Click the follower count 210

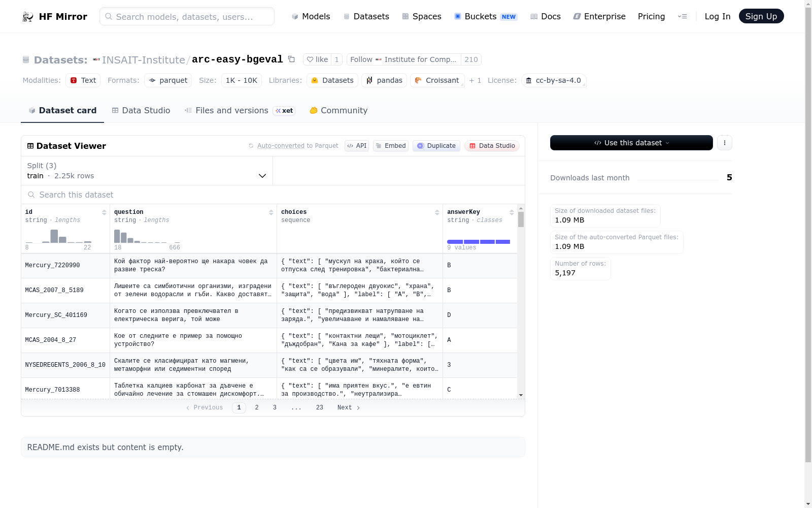471,59
